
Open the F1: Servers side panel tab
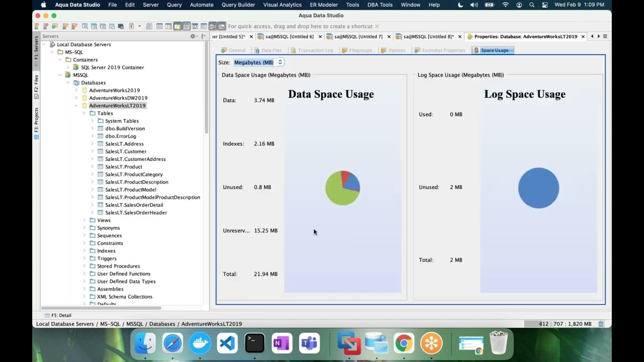[36, 51]
